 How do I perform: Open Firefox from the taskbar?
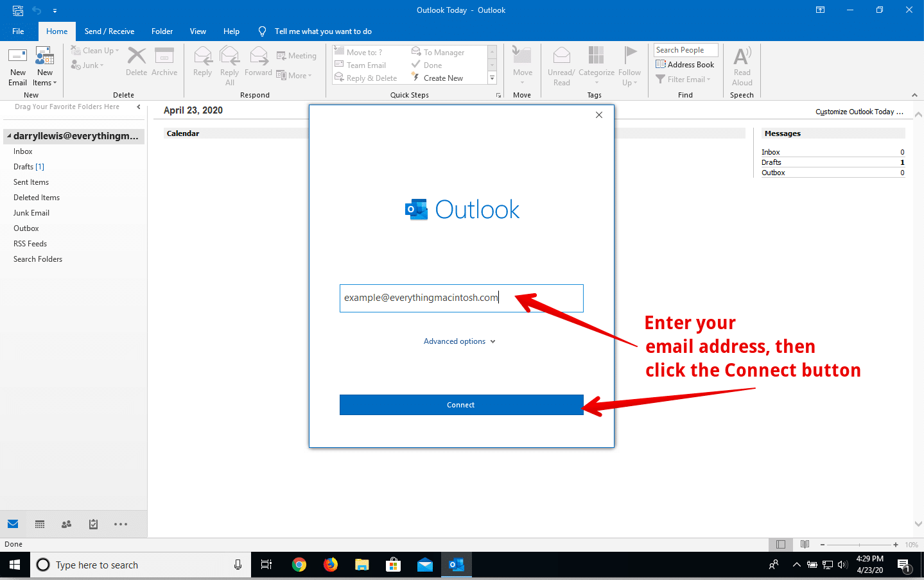(x=331, y=565)
